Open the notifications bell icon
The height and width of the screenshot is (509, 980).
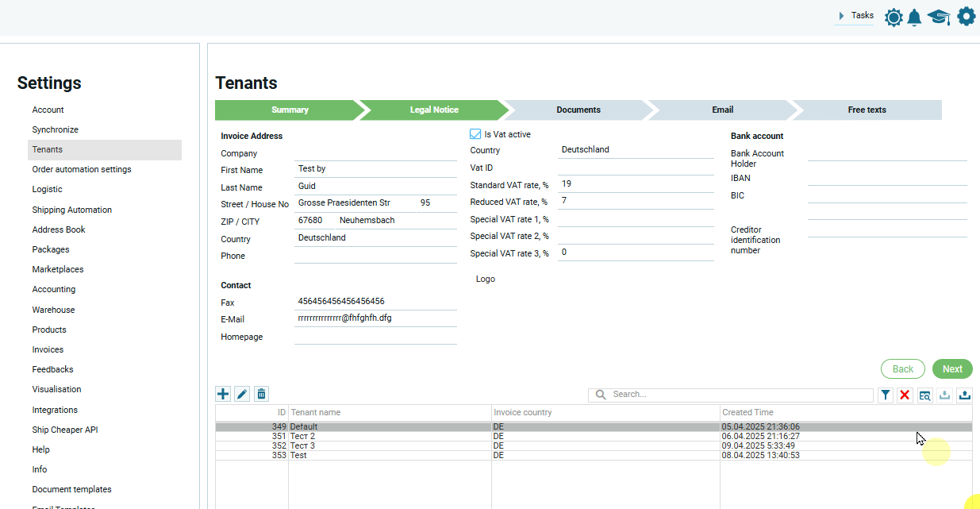click(x=915, y=17)
